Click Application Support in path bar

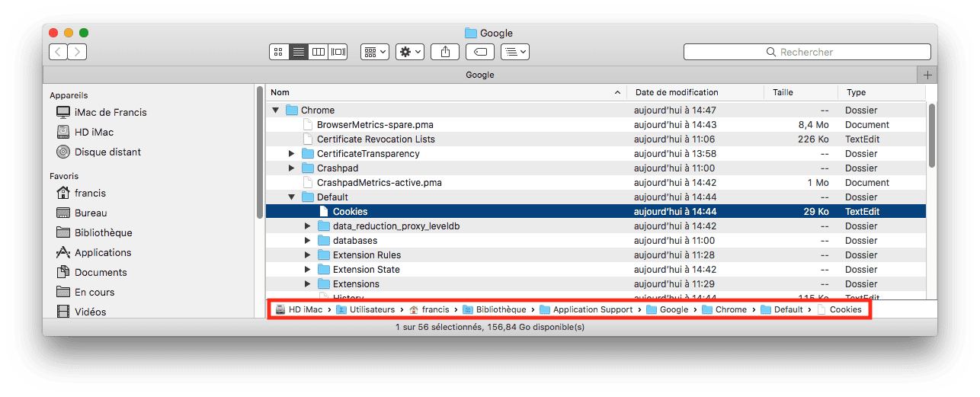586,310
